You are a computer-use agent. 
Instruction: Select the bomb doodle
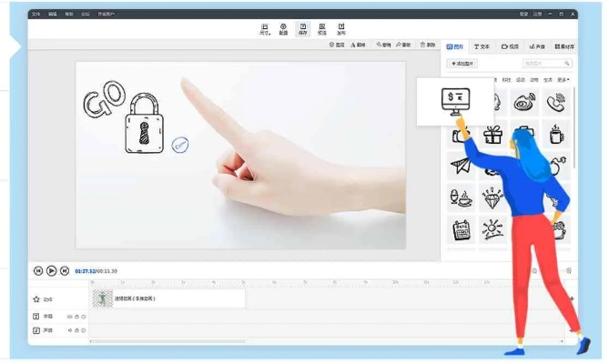point(558,166)
